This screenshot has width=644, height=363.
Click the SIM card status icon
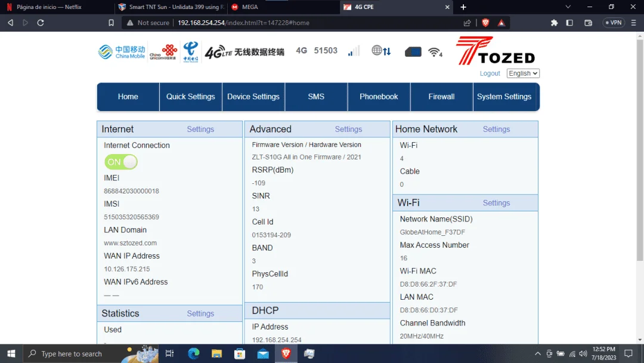(413, 52)
